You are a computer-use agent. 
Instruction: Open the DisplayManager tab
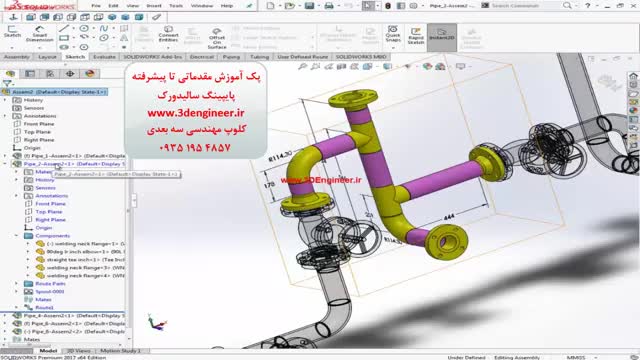[89, 73]
